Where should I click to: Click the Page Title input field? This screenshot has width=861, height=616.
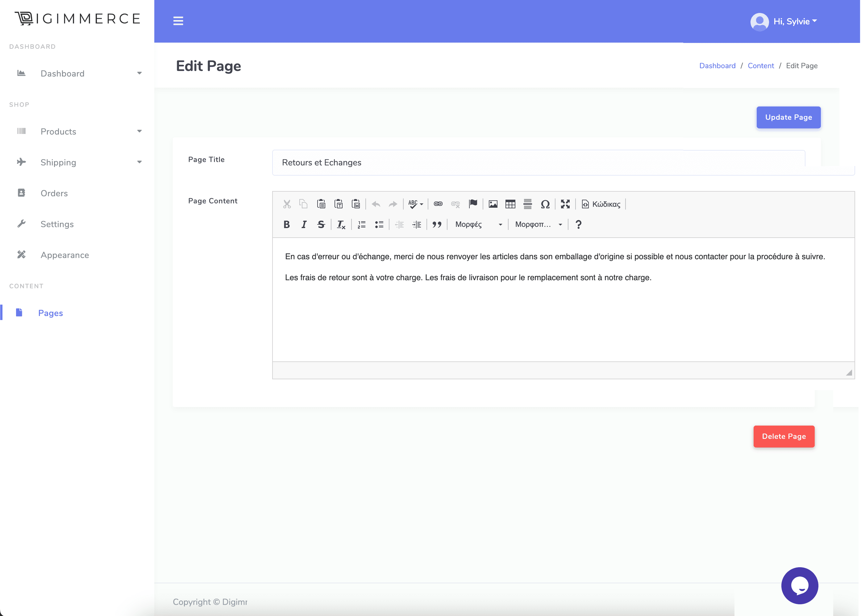(x=538, y=162)
